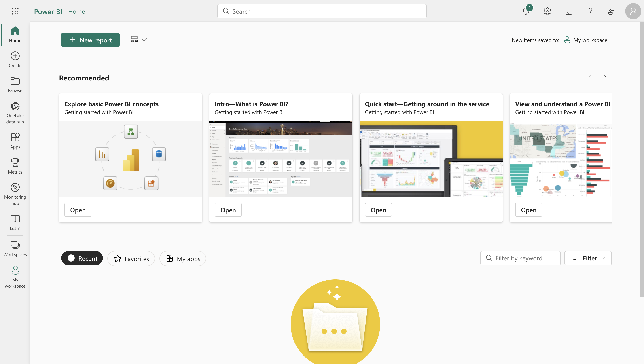Image resolution: width=644 pixels, height=364 pixels.
Task: Click the page vertical scrollbar
Action: (642, 159)
